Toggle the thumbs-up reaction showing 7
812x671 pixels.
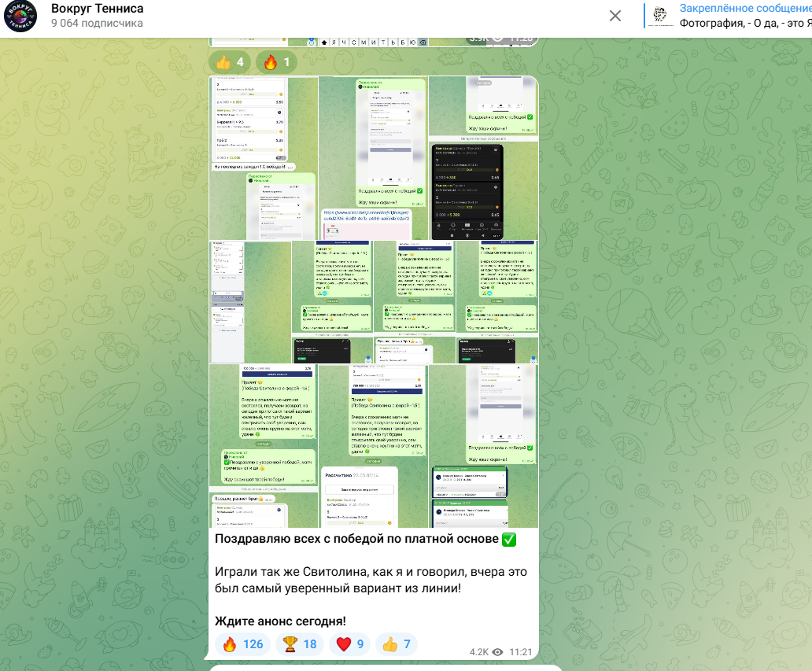396,644
